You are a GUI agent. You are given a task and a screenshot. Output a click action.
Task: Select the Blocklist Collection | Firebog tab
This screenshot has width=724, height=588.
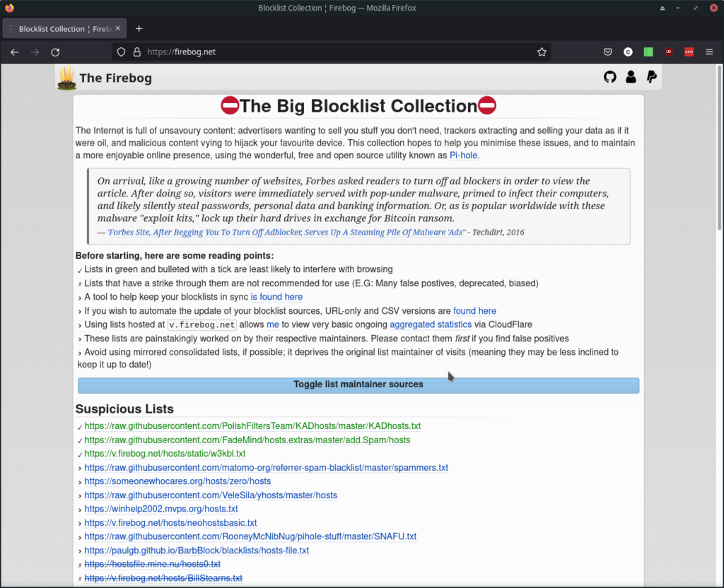64,28
